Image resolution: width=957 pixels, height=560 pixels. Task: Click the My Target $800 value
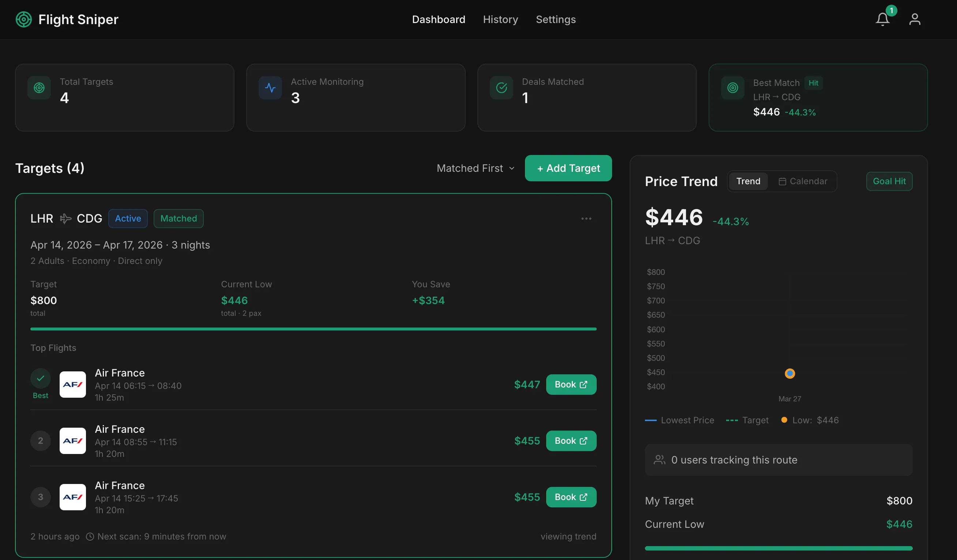[x=899, y=501]
